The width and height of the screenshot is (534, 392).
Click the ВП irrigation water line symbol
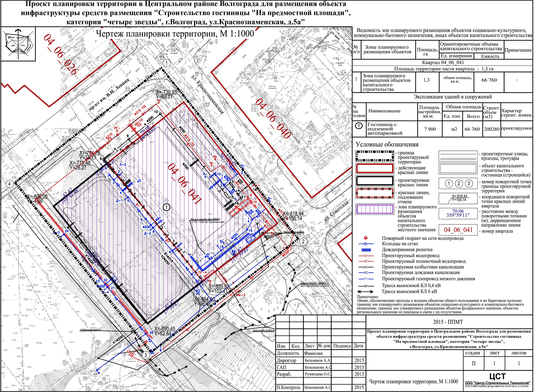pos(366,261)
